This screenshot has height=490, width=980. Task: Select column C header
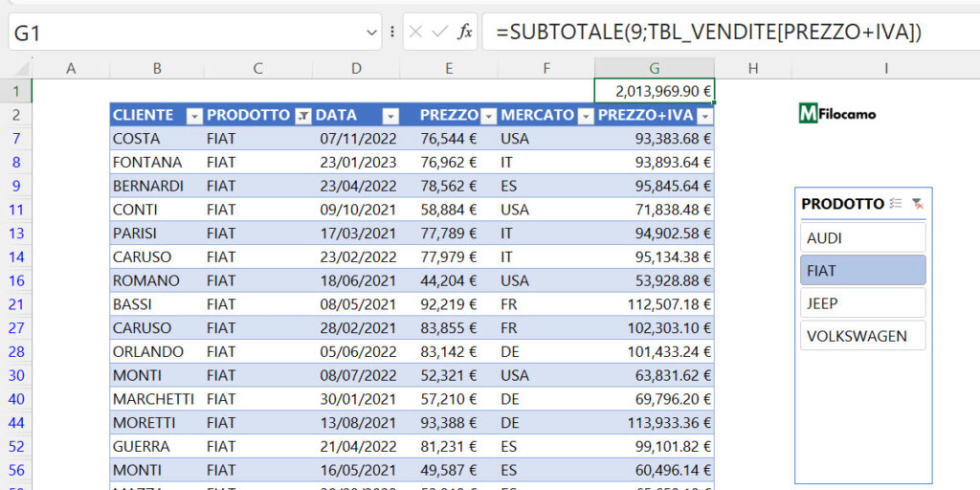(257, 69)
